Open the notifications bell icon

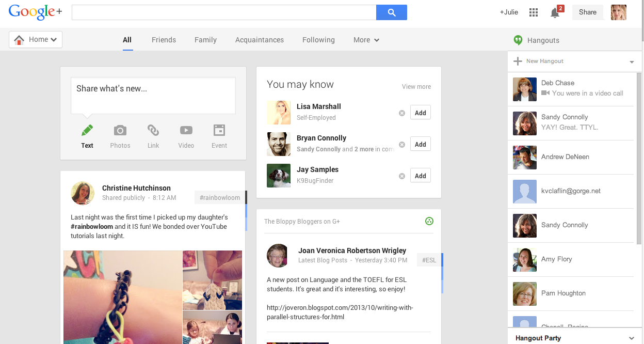pyautogui.click(x=555, y=13)
